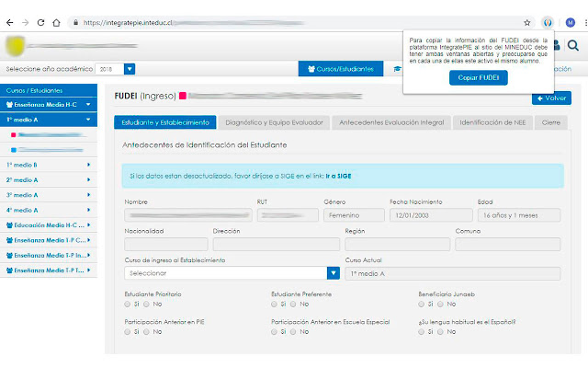Select Sí for Estudiante Prioritario
The width and height of the screenshot is (588, 368).
click(x=128, y=305)
